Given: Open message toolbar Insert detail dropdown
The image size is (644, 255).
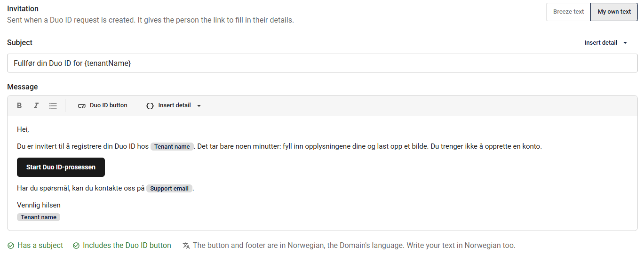Looking at the screenshot, I should point(174,105).
